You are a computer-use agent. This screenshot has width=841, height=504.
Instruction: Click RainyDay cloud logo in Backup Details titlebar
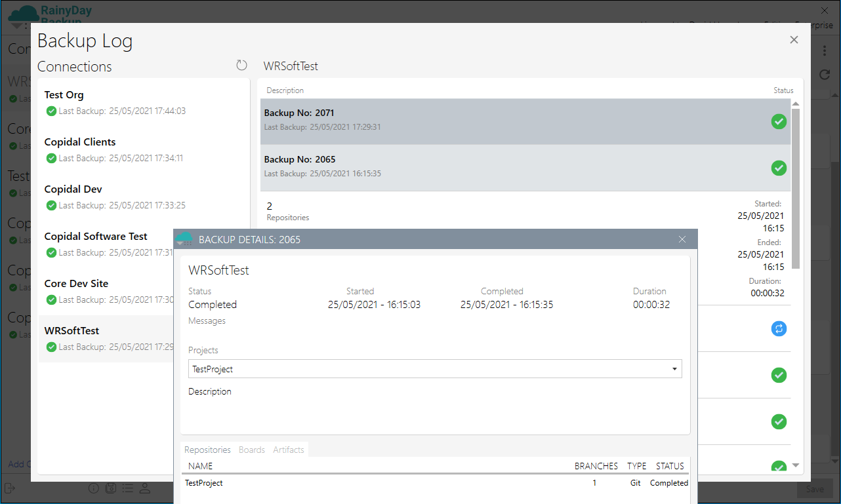[x=185, y=239]
